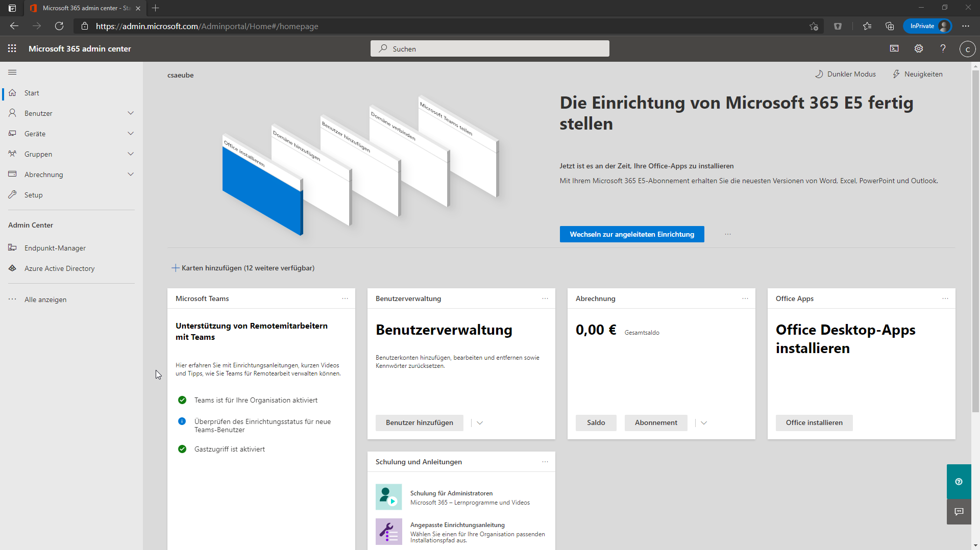Go back with browser back arrow
This screenshot has height=550, width=980.
point(14,26)
